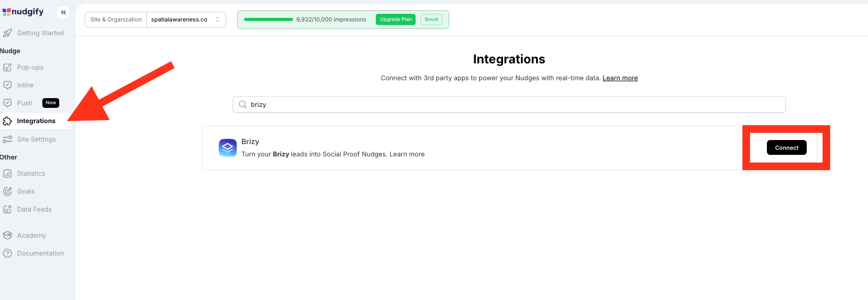Click the Data Feeds icon
The height and width of the screenshot is (300, 868).
8,210
